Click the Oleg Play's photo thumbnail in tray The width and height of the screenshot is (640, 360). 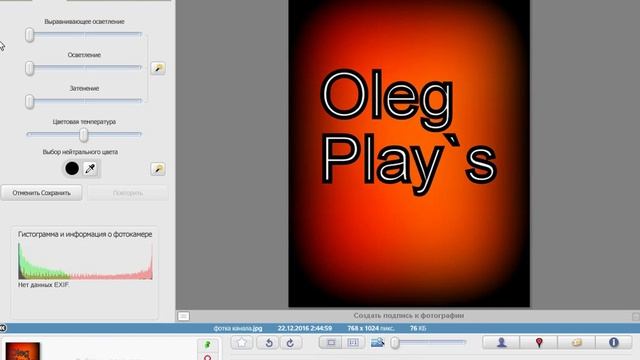point(22,351)
